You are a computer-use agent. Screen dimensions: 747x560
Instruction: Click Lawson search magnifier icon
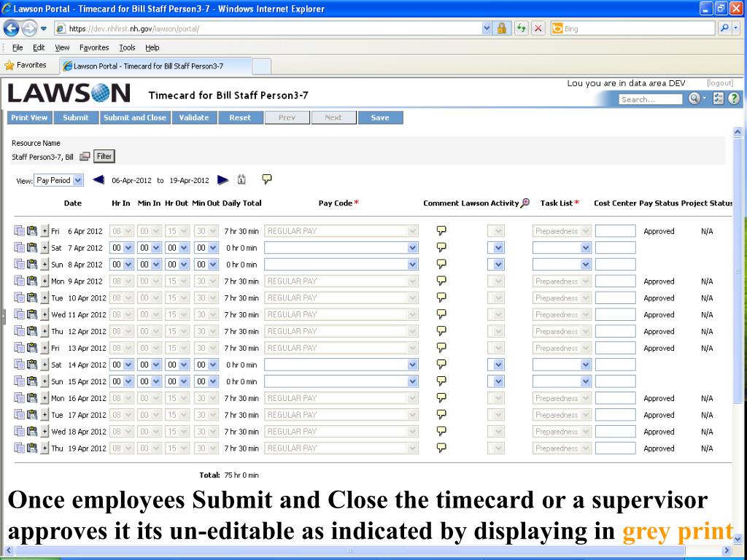694,98
